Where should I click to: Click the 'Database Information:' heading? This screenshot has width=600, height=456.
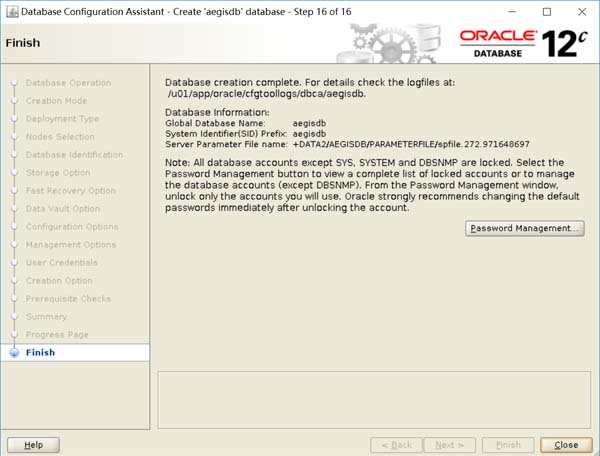coord(217,112)
